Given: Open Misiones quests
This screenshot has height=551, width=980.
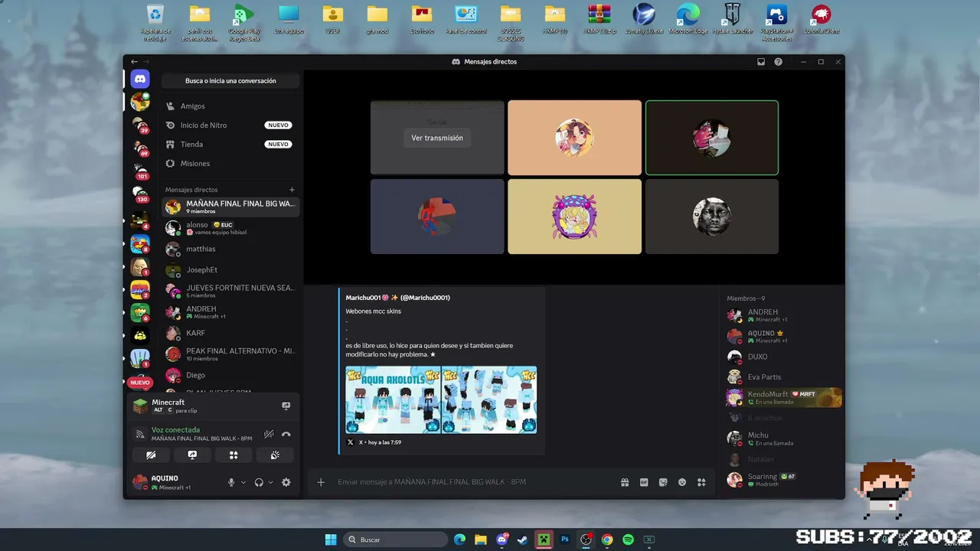Looking at the screenshot, I should pyautogui.click(x=230, y=163).
